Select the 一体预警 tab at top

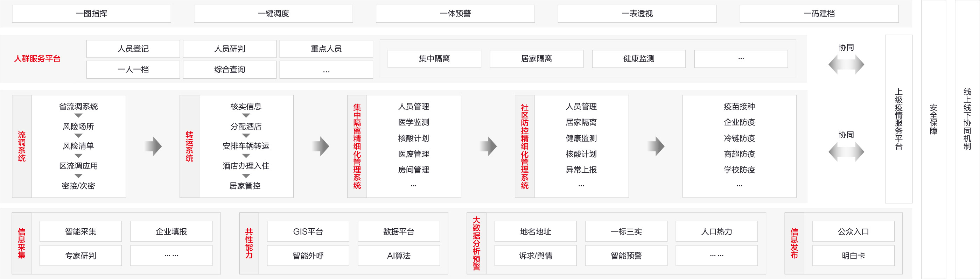[455, 14]
